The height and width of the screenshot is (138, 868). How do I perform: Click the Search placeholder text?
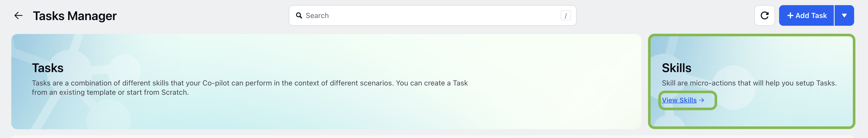click(317, 15)
